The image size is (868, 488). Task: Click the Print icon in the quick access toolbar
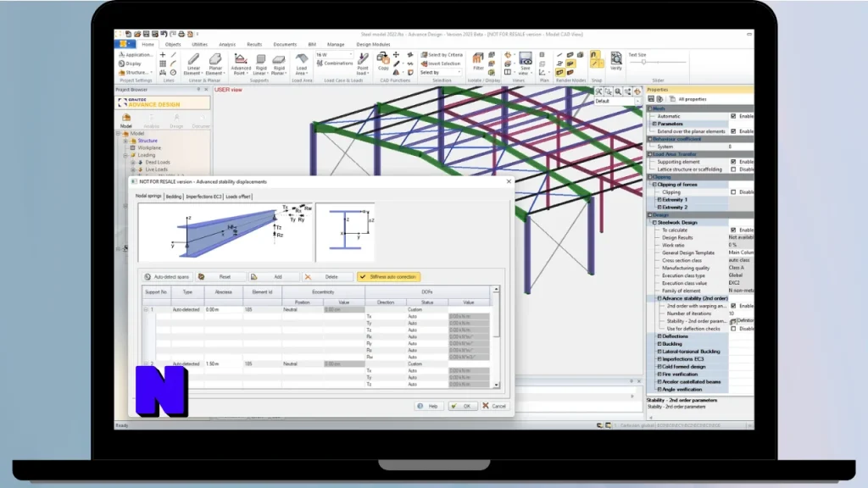181,34
